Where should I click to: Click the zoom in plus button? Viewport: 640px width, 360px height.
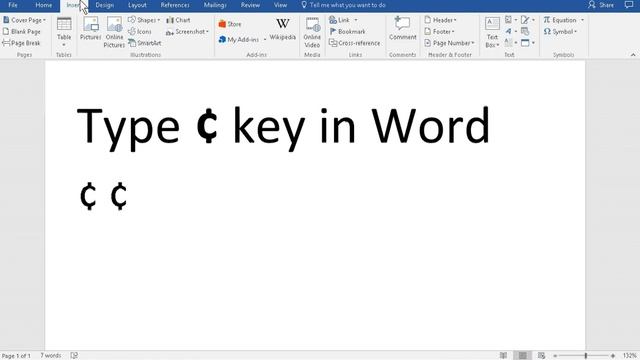point(613,356)
